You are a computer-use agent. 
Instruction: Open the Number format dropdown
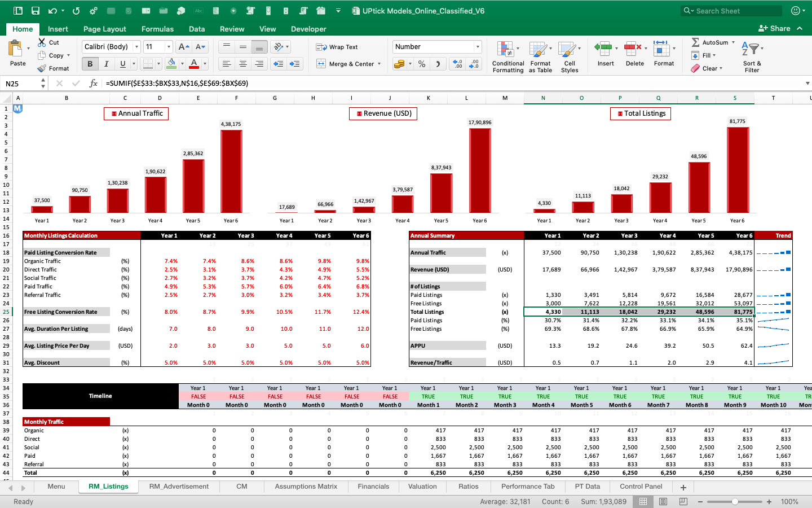pos(478,47)
